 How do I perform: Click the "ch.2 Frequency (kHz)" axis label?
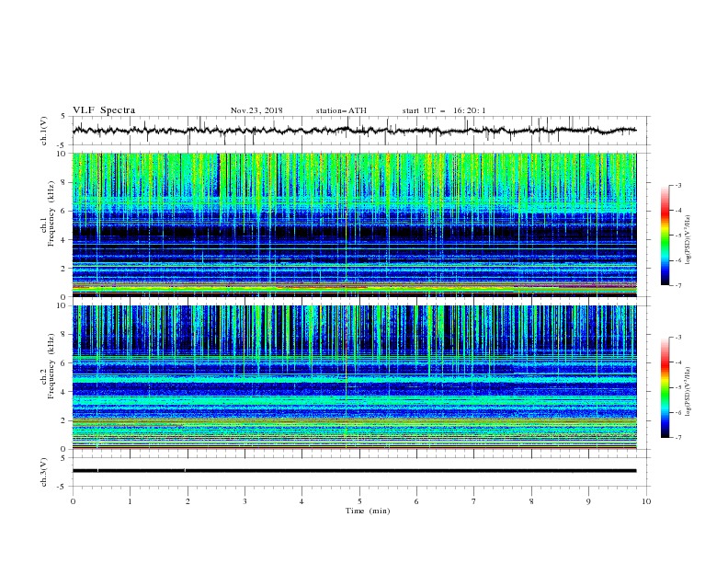coord(48,366)
